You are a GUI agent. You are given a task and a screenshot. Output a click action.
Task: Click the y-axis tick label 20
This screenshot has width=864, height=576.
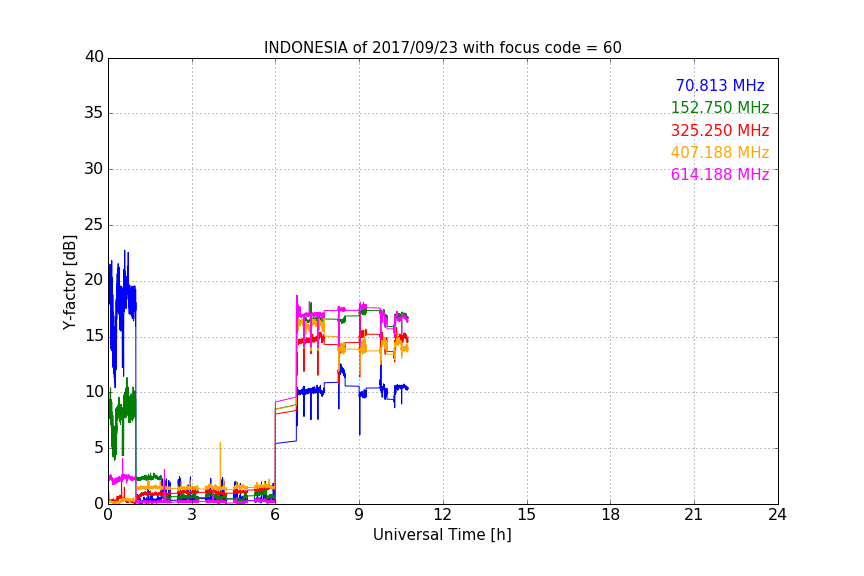(94, 280)
